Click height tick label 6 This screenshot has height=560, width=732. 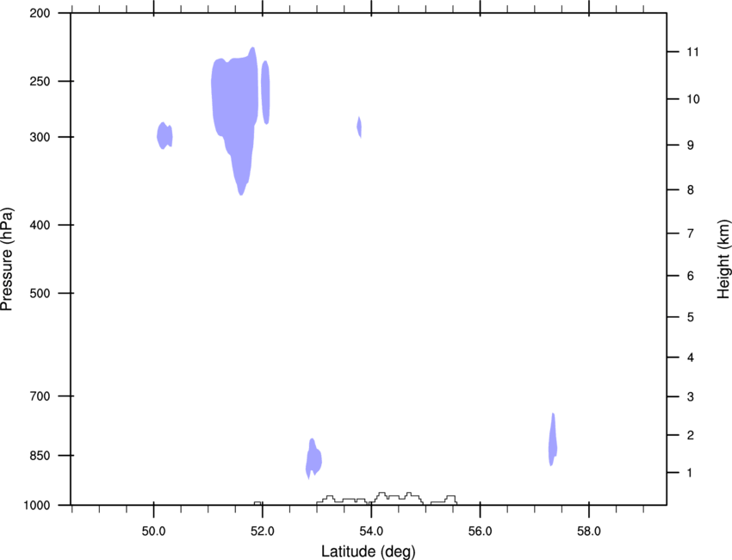691,276
